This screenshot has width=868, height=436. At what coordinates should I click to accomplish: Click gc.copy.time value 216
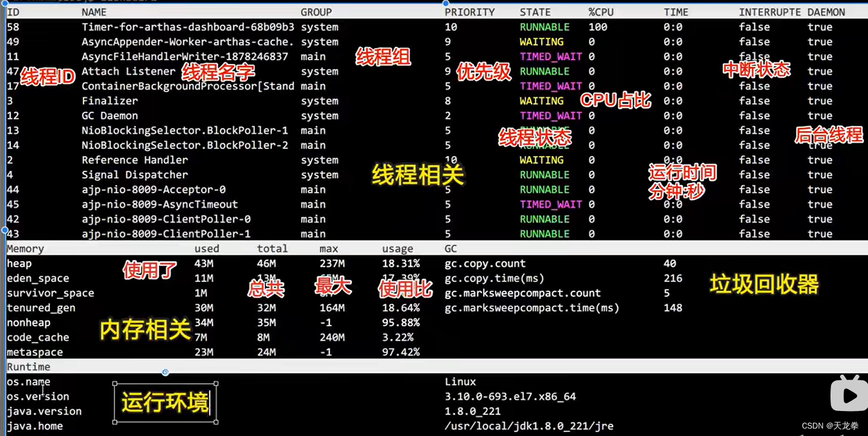pos(673,278)
